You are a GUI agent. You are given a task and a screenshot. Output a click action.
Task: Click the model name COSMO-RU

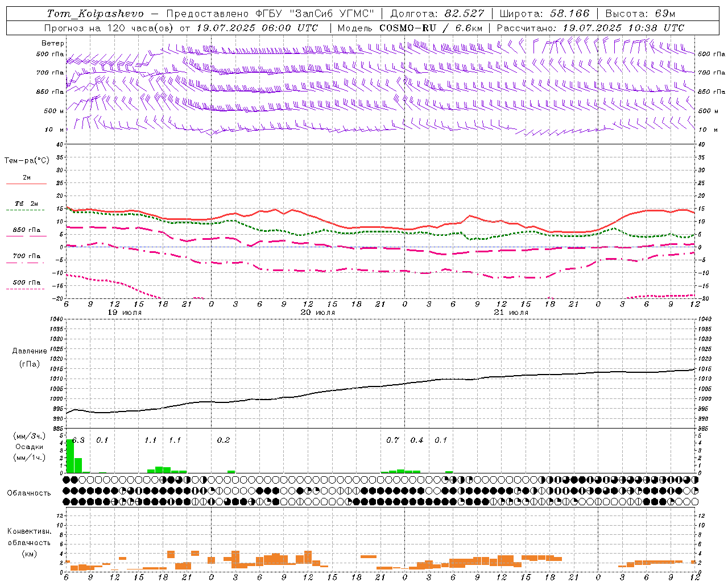coord(407,28)
